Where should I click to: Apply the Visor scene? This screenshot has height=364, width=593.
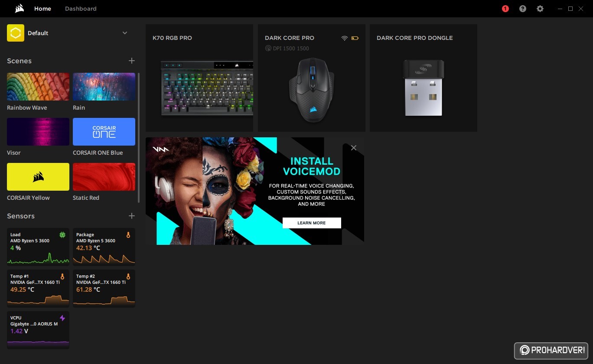pos(38,132)
